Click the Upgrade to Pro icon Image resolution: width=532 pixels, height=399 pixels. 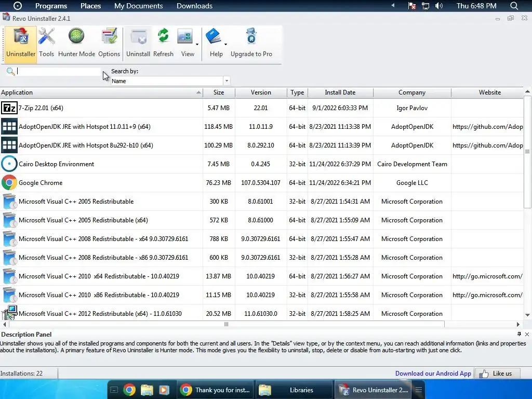(x=251, y=36)
